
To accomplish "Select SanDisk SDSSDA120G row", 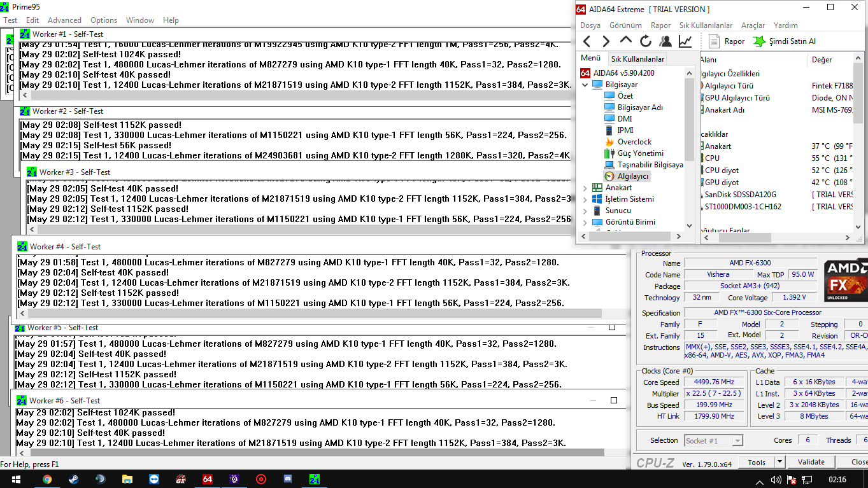I will coord(776,194).
